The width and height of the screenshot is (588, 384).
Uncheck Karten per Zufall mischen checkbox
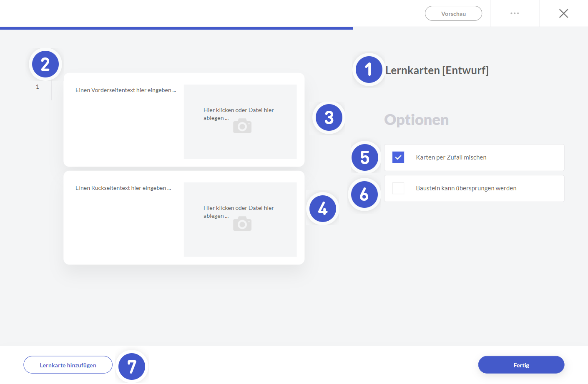398,157
